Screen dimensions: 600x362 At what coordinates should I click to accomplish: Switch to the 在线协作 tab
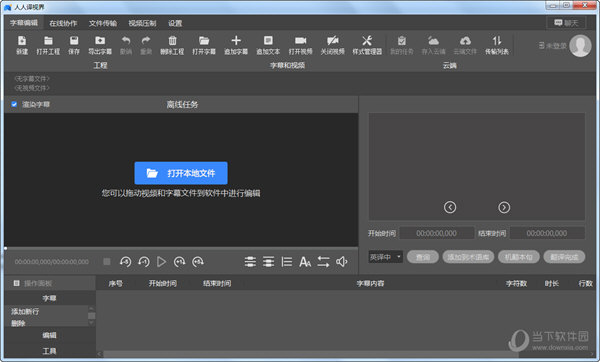tap(63, 23)
